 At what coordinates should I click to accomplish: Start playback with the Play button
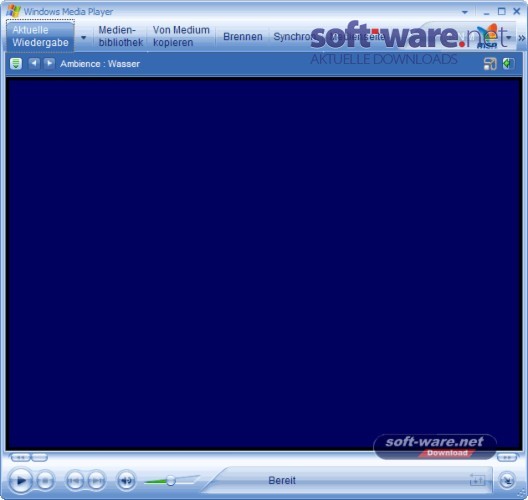click(21, 480)
